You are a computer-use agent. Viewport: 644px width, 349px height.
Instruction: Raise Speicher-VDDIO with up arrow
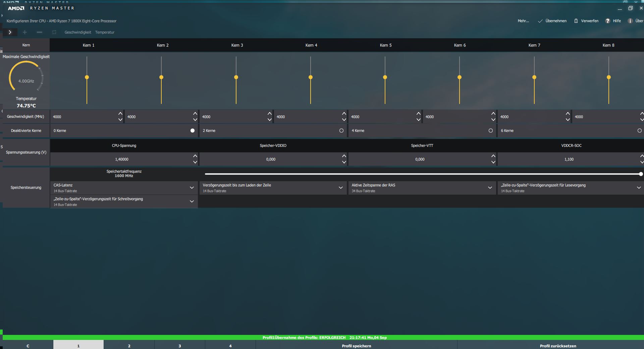pyautogui.click(x=344, y=156)
